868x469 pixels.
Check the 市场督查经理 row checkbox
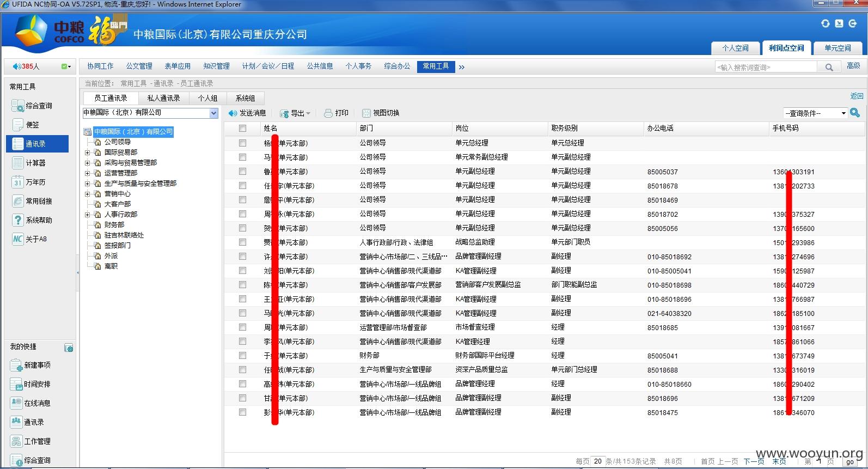242,327
